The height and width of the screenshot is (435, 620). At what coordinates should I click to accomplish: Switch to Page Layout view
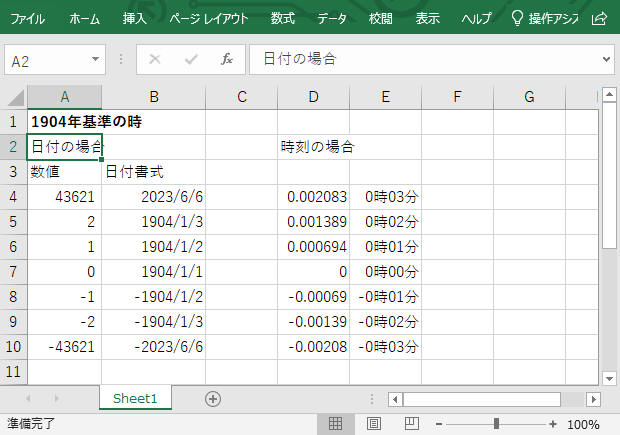(373, 424)
